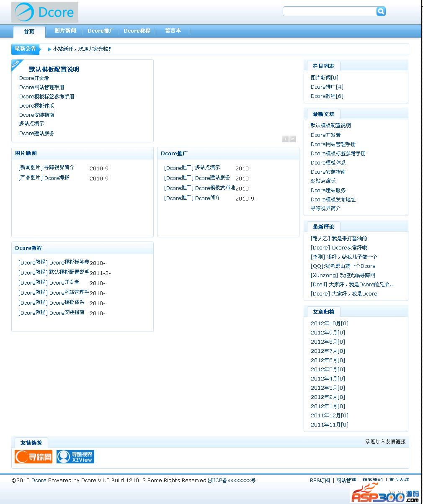The height and width of the screenshot is (504, 423).
Task: Click the Dcore link in footer copyright
Action: point(39,481)
